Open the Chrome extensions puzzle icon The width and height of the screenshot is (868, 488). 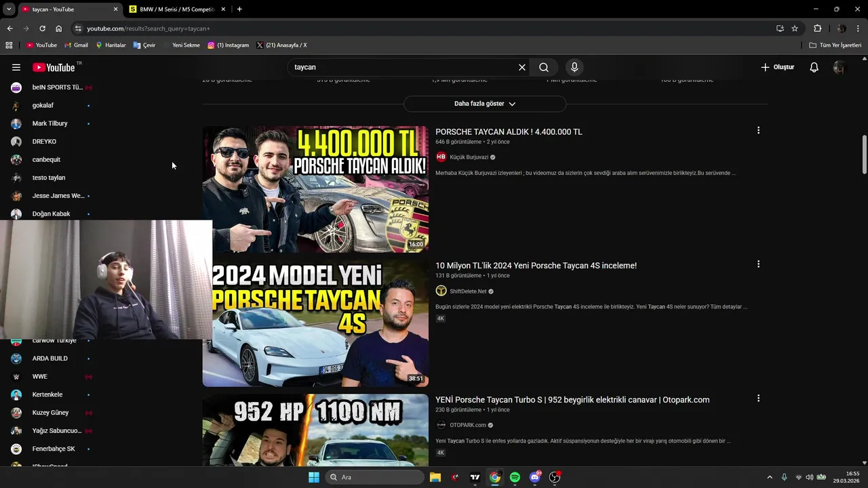click(817, 28)
